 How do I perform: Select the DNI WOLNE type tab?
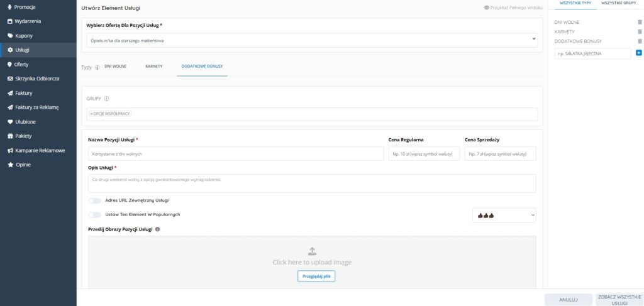click(x=114, y=66)
